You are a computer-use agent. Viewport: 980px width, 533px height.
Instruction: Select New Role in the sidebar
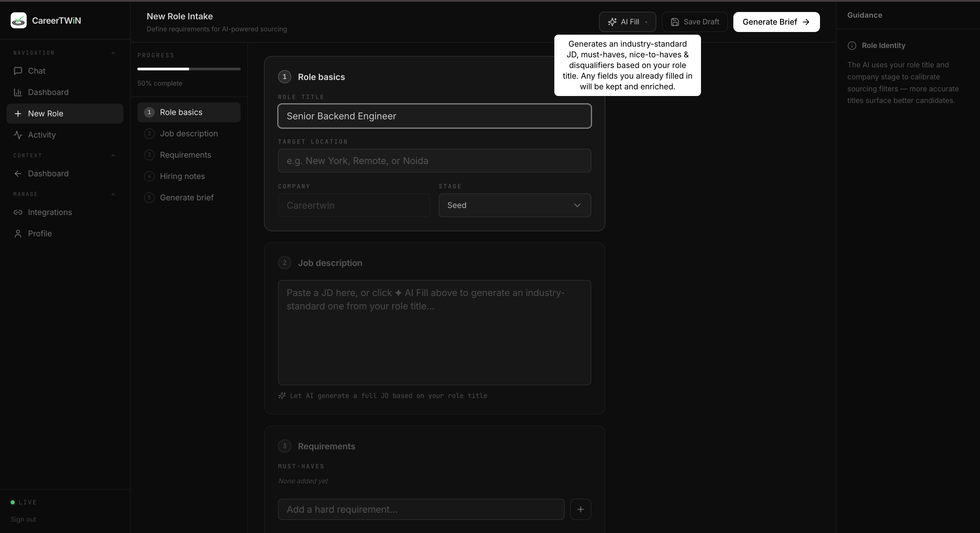pyautogui.click(x=65, y=113)
